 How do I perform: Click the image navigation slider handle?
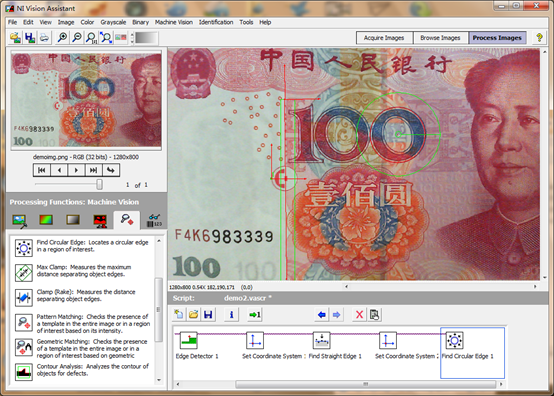[x=100, y=184]
